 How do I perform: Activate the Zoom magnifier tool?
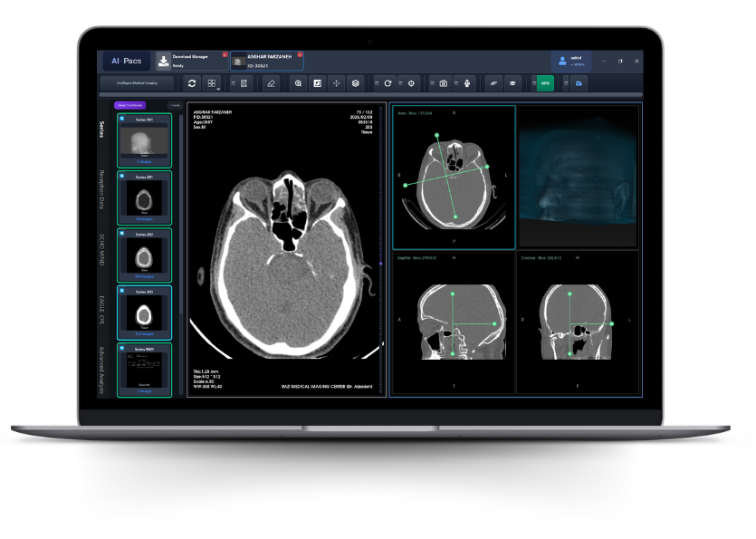tap(298, 82)
